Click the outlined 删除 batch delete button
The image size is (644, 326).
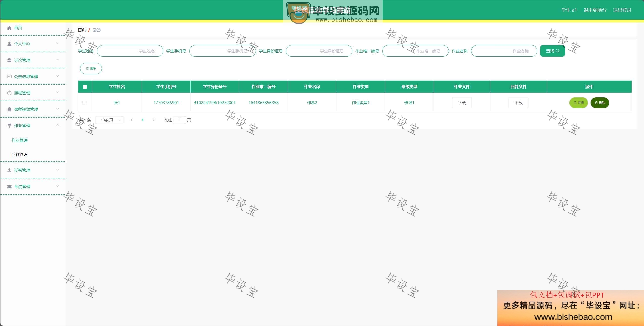[x=91, y=68]
